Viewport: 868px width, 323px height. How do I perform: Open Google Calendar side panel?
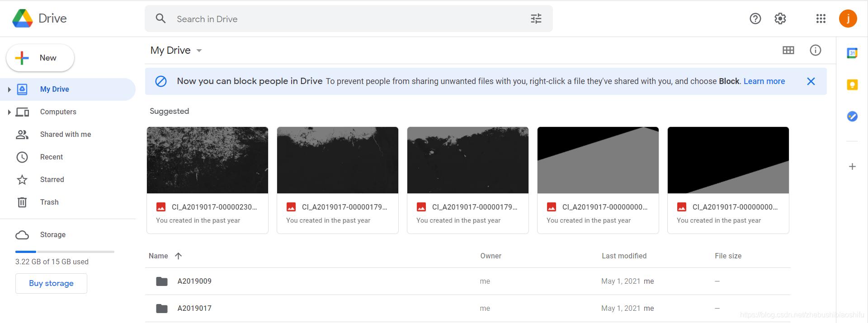[x=852, y=53]
